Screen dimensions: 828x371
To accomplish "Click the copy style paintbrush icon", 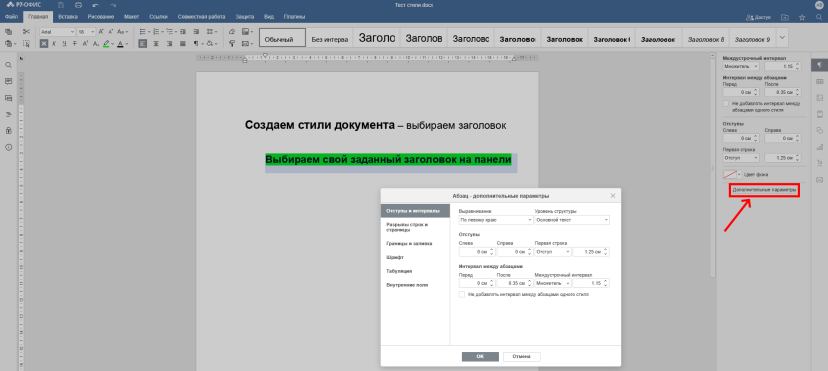I will [232, 43].
